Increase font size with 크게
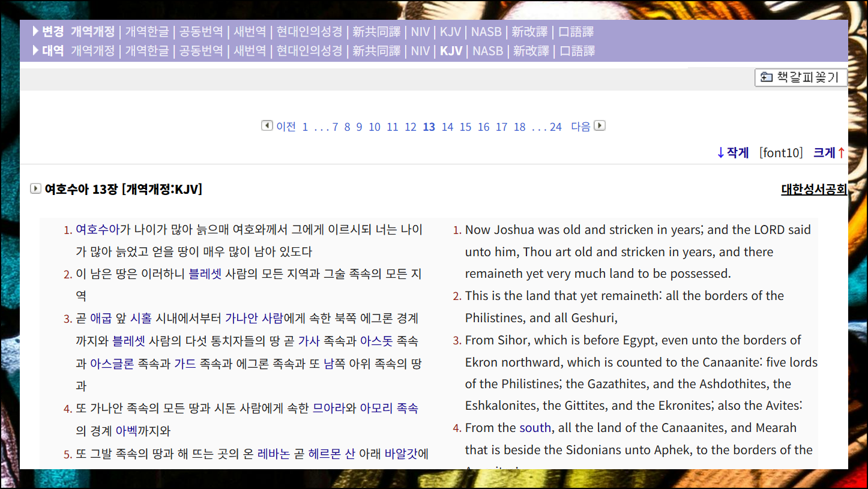Image resolution: width=868 pixels, height=489 pixels. [830, 152]
